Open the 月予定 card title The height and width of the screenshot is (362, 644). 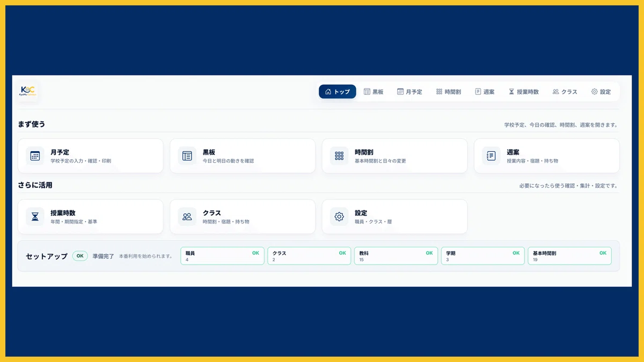[x=60, y=152]
